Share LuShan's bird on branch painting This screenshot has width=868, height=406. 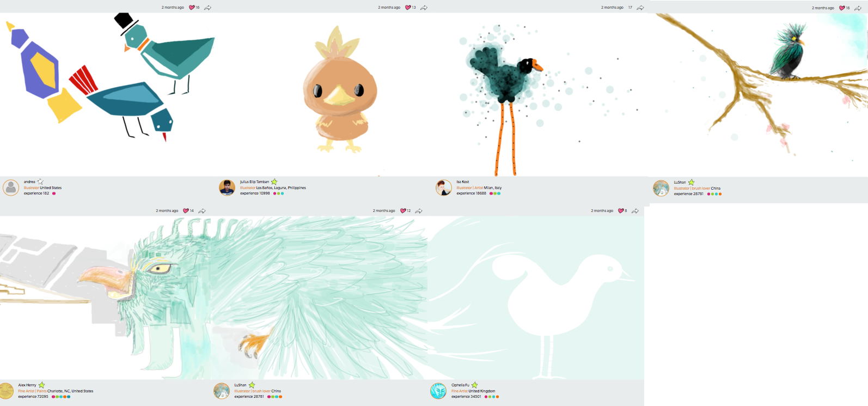click(858, 8)
